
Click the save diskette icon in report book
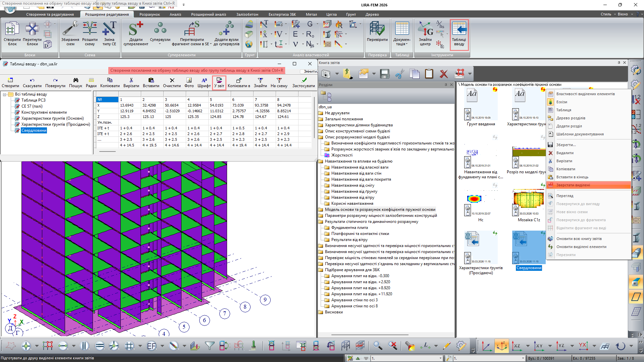tap(385, 74)
